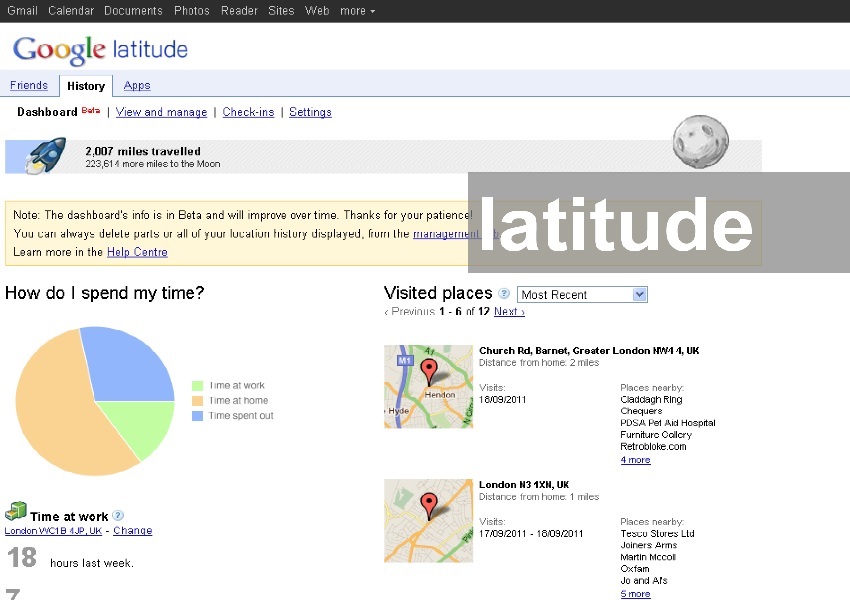Open the Help Centre link

[137, 252]
